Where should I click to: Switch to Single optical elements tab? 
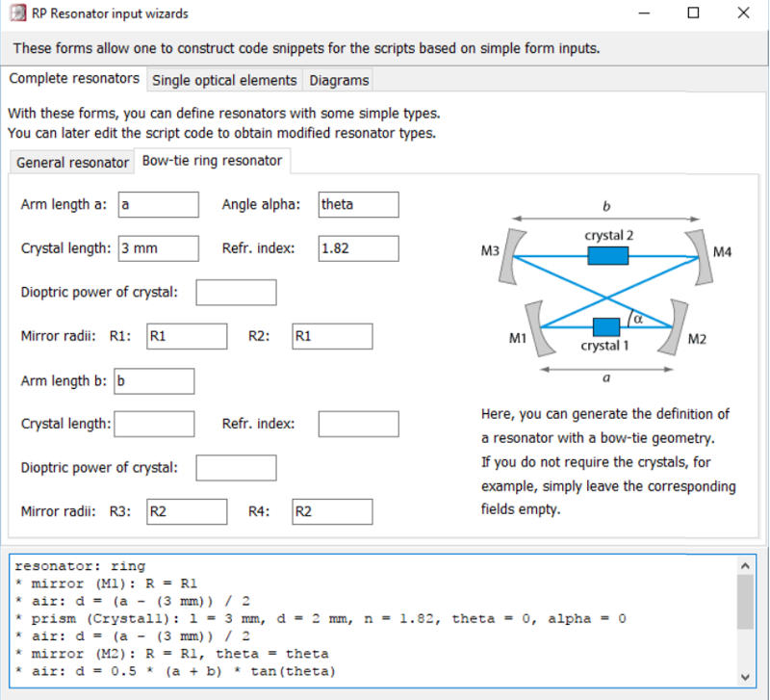pyautogui.click(x=224, y=80)
